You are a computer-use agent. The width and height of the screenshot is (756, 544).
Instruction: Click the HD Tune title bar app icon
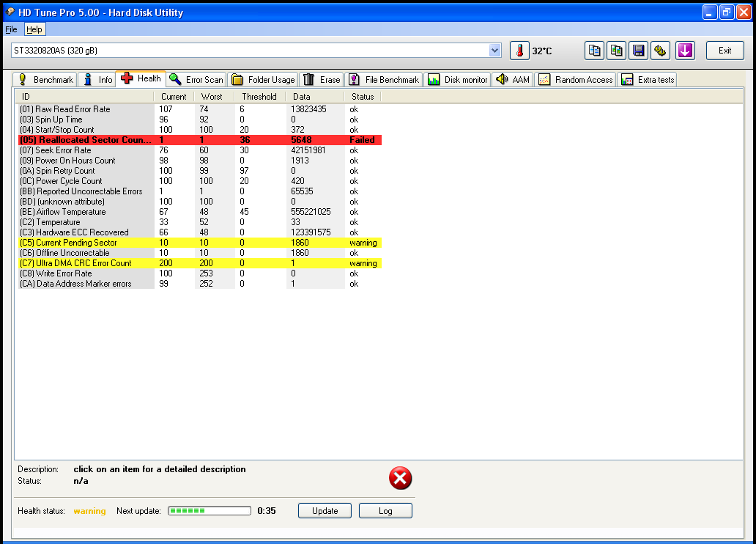10,12
